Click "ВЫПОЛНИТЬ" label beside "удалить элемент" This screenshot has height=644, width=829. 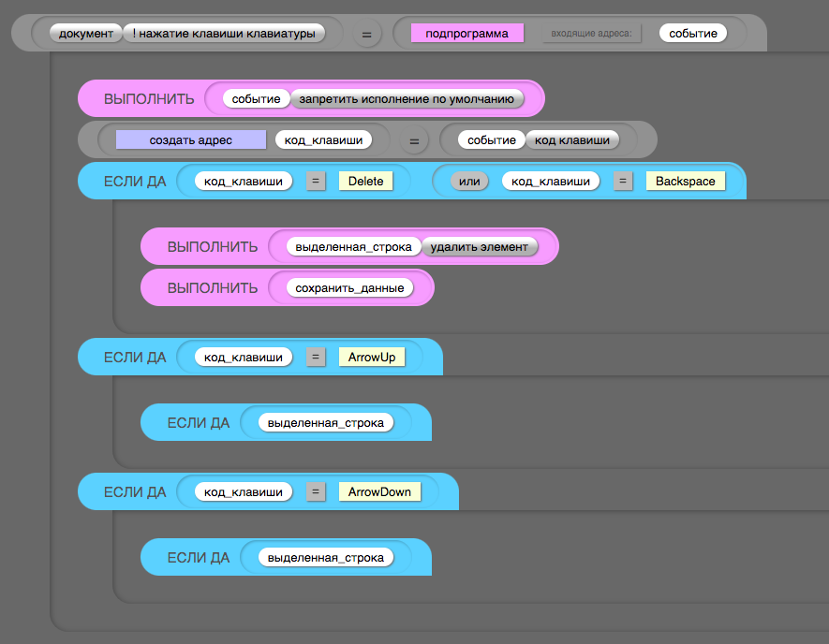(x=213, y=247)
